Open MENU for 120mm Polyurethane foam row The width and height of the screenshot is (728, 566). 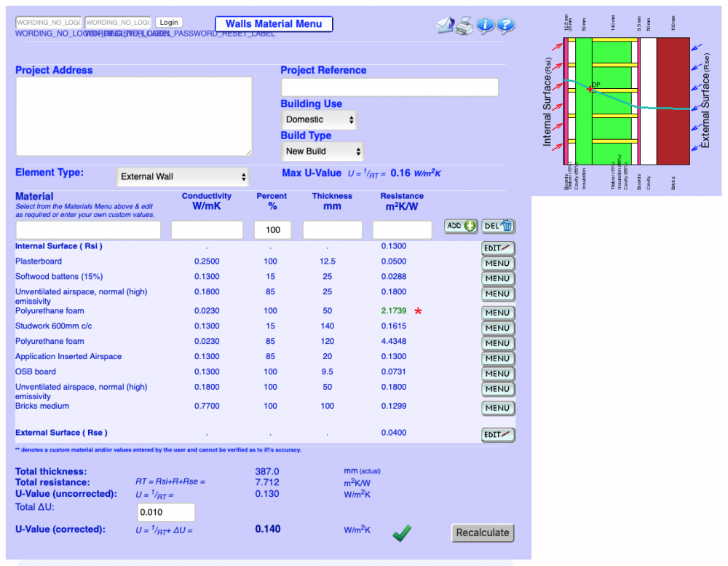[498, 343]
